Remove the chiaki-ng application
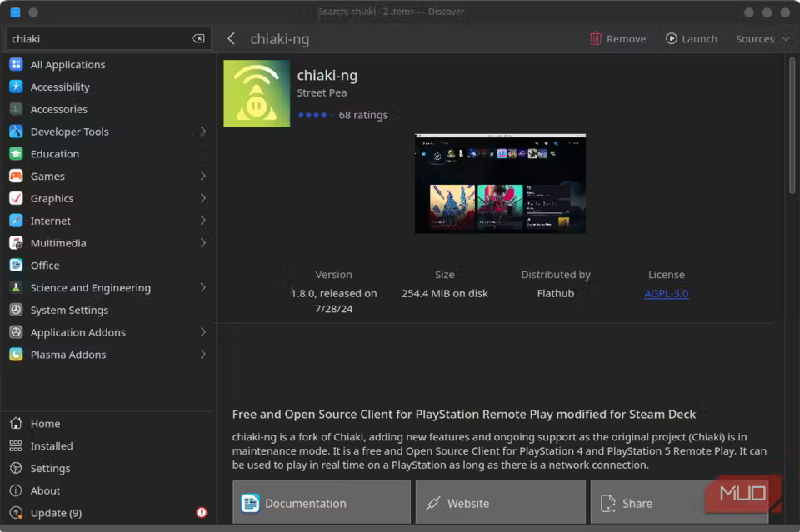The width and height of the screenshot is (800, 532). [x=617, y=39]
